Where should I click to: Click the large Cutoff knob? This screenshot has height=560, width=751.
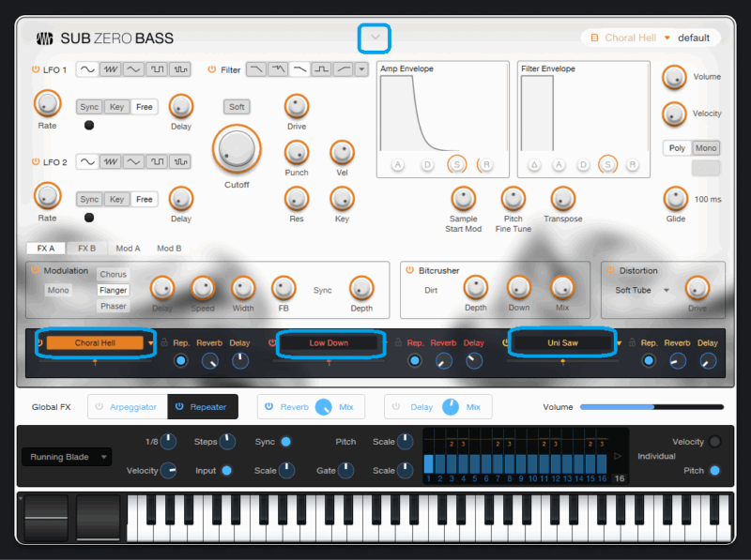pyautogui.click(x=237, y=149)
